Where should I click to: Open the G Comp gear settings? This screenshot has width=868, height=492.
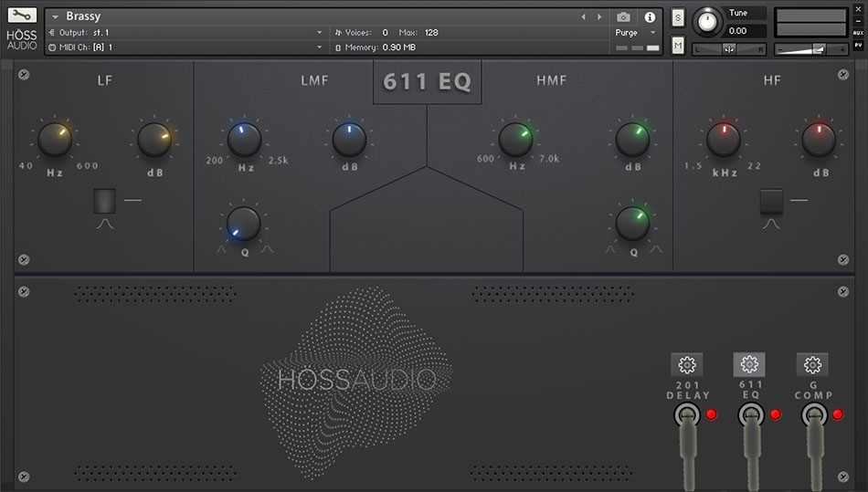(812, 364)
